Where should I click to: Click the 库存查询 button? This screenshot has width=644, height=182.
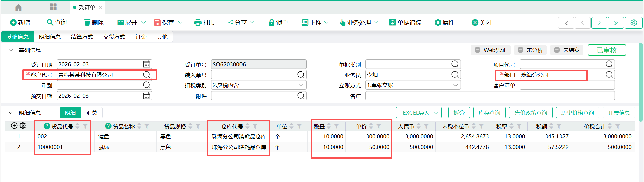click(x=489, y=113)
